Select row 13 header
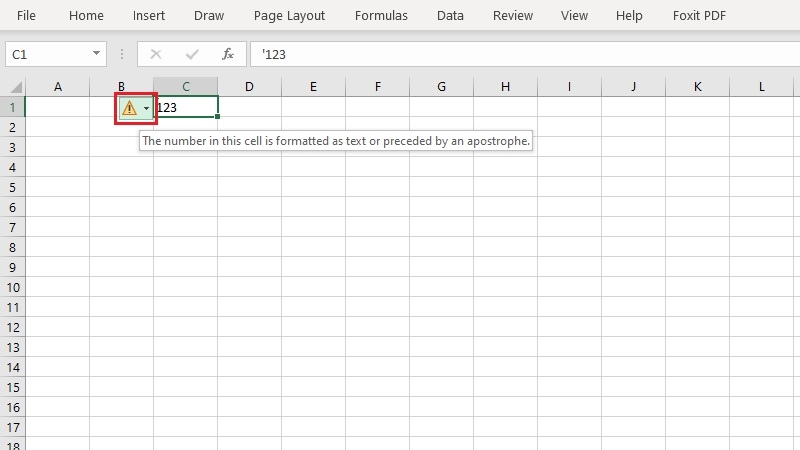Viewport: 800px width, 450px height. tap(12, 347)
